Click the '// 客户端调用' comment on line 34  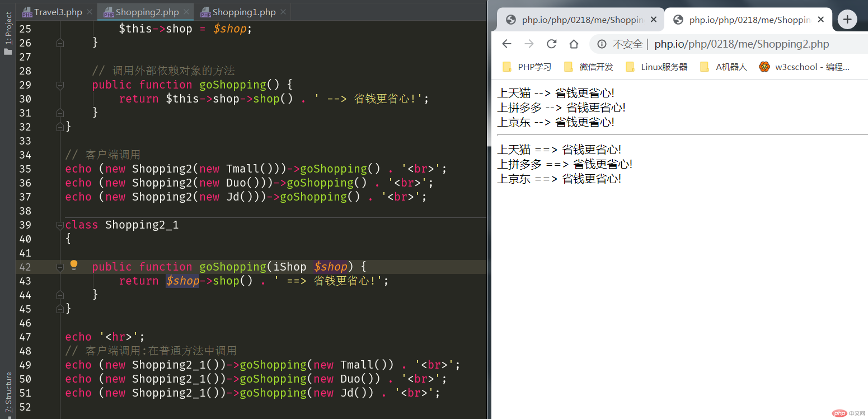coord(102,155)
